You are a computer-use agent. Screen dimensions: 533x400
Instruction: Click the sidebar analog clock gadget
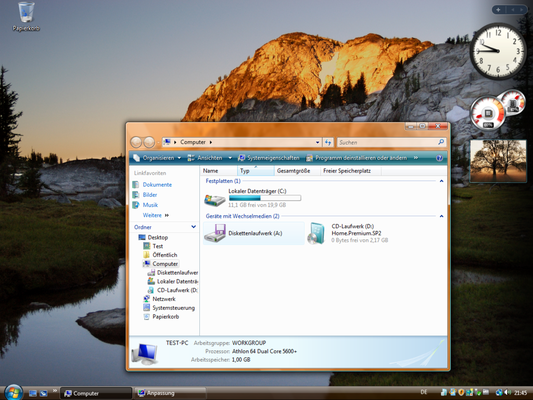[498, 51]
